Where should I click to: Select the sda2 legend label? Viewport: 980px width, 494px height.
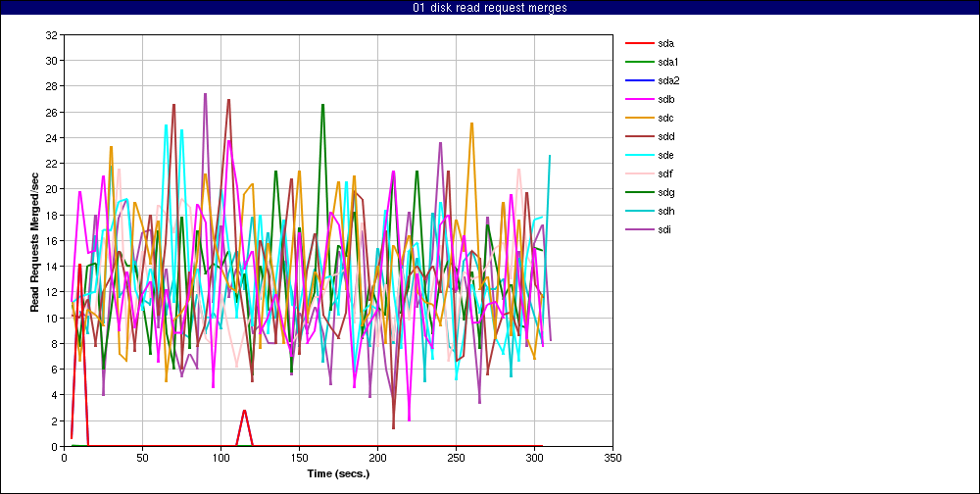[x=668, y=80]
